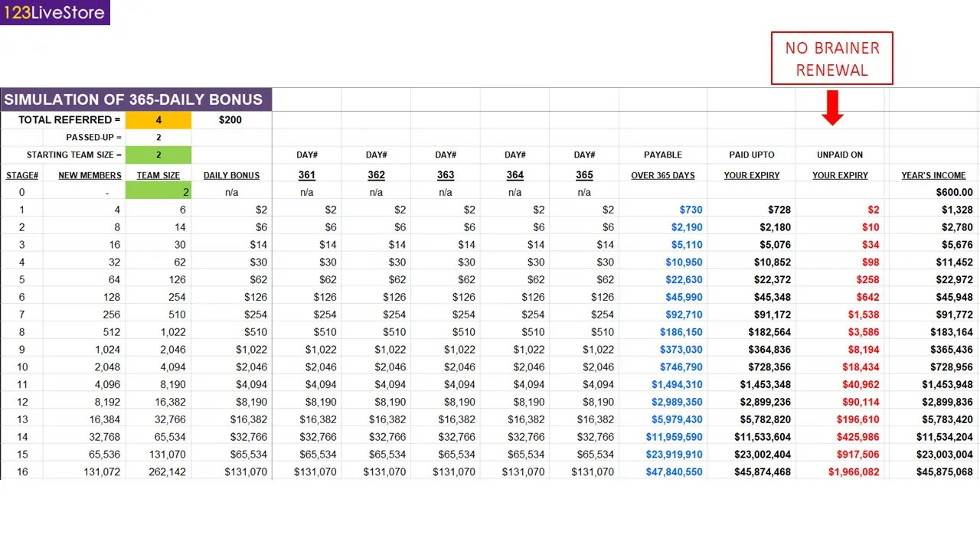The width and height of the screenshot is (980, 551).
Task: Select the Day 365 column header
Action: click(x=584, y=174)
